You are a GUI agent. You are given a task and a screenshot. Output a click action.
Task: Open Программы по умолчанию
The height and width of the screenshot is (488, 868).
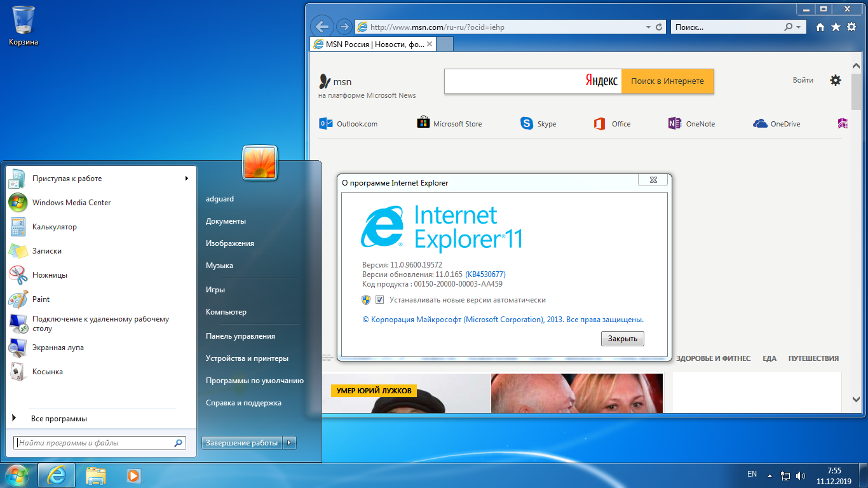tap(255, 381)
